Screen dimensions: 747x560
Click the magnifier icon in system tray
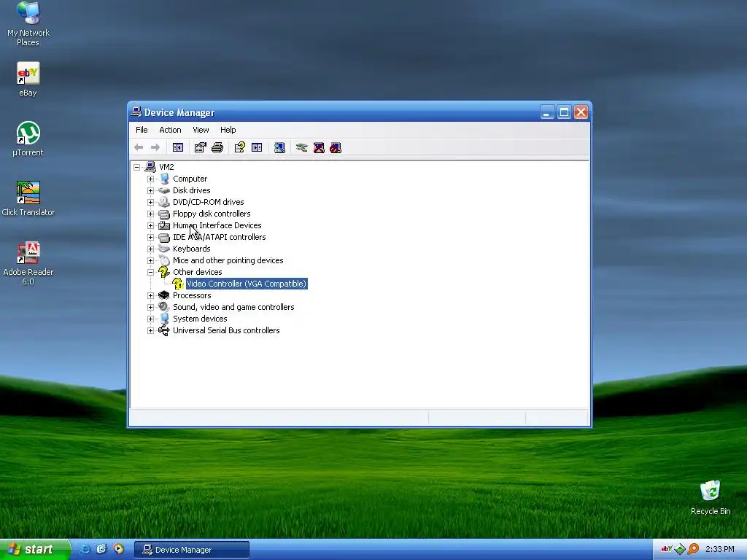click(x=694, y=549)
